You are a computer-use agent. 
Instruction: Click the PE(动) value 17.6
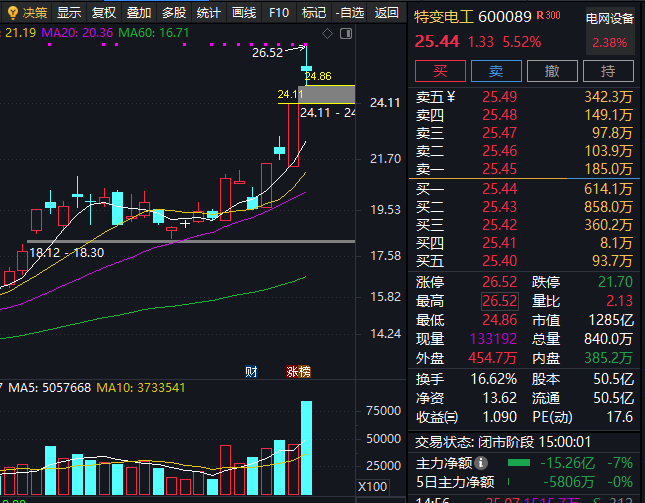pos(620,417)
